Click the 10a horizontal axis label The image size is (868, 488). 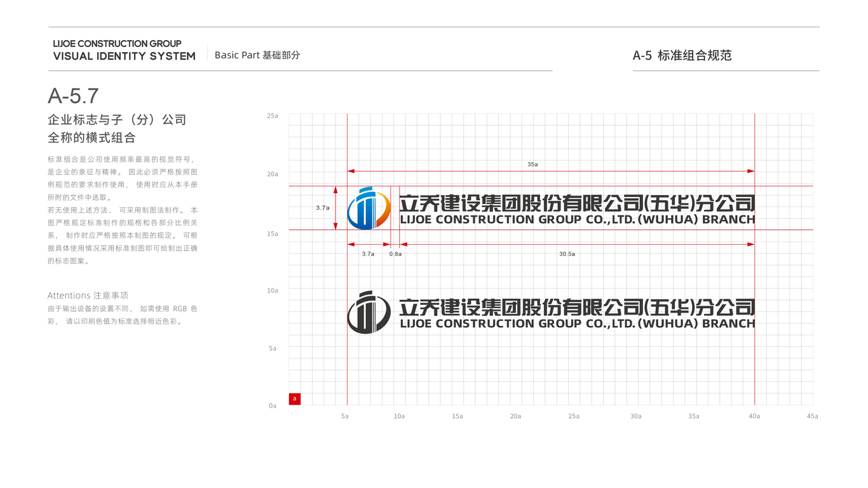coord(399,416)
